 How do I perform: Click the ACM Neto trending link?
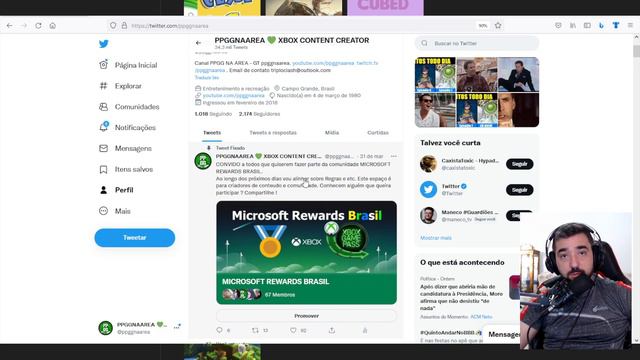point(481,317)
